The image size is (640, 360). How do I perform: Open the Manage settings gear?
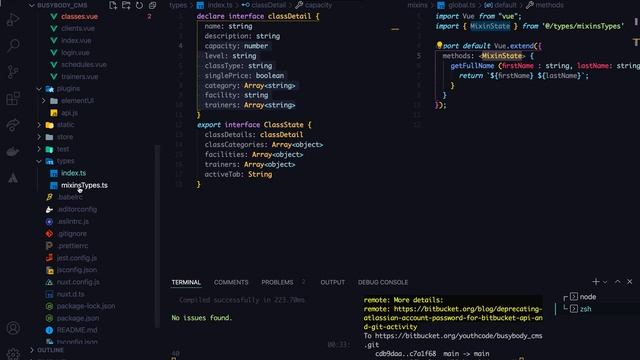[x=13, y=353]
